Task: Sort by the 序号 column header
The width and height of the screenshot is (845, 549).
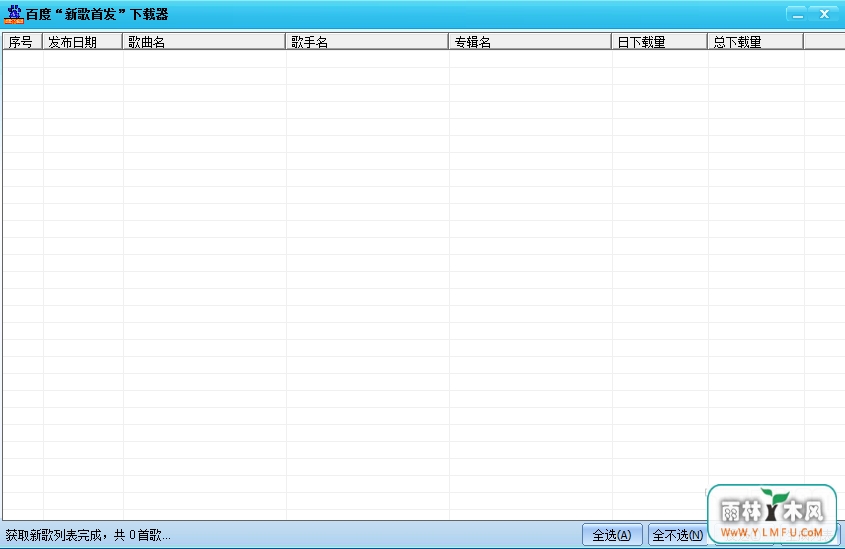Action: [23, 41]
